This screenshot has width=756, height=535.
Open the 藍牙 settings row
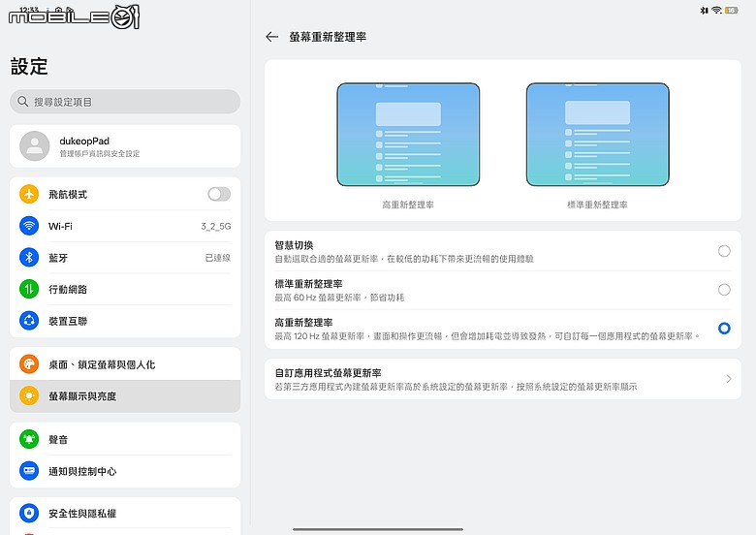(125, 258)
